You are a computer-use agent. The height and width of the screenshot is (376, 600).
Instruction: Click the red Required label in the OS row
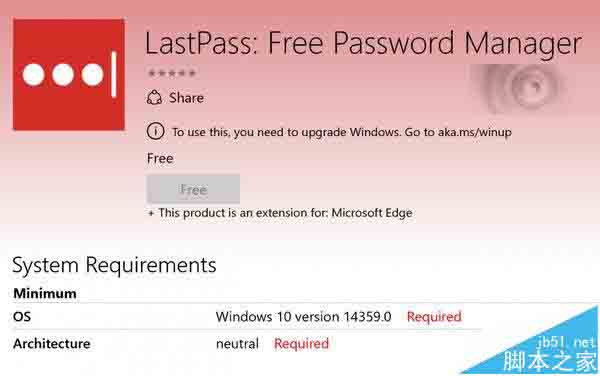coord(434,317)
